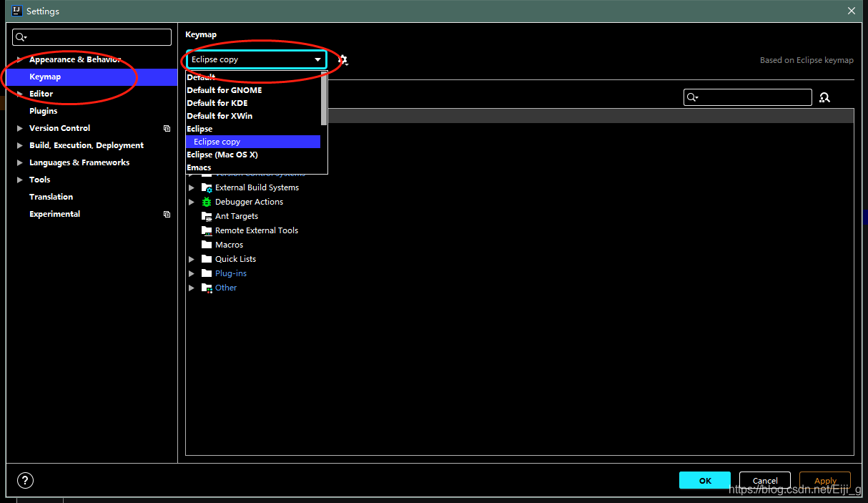Screen dimensions: 868x503
Task: Expand Build, Execution, Deployment section
Action: pos(20,145)
